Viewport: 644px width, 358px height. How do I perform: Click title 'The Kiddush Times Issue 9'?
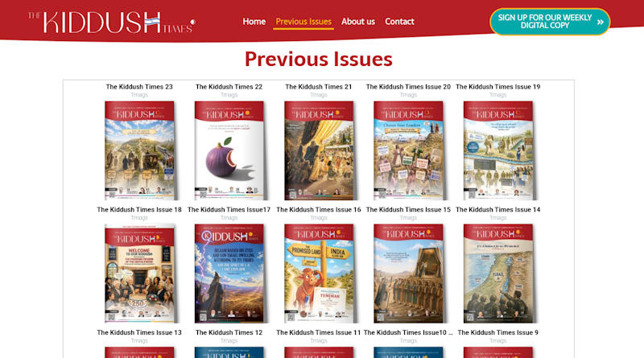click(497, 332)
